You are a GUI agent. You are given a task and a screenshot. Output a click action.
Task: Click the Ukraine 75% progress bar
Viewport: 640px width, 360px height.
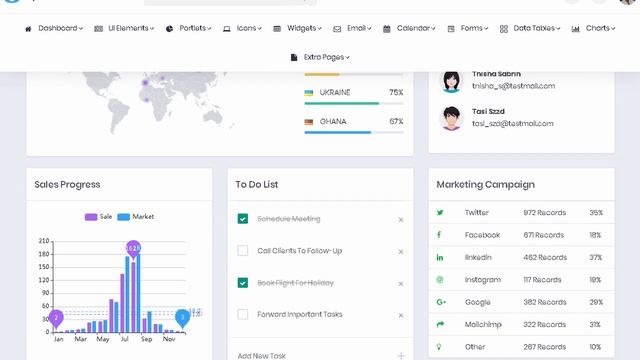point(354,103)
